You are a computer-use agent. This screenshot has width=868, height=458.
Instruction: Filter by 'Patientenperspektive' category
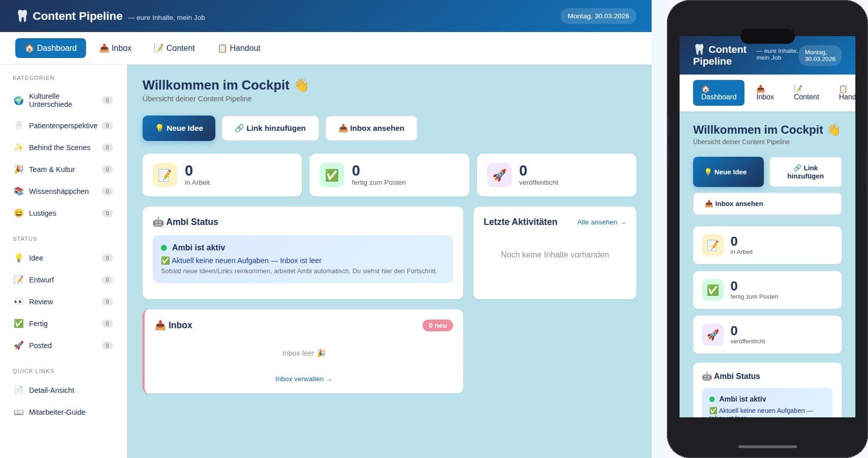pyautogui.click(x=63, y=126)
